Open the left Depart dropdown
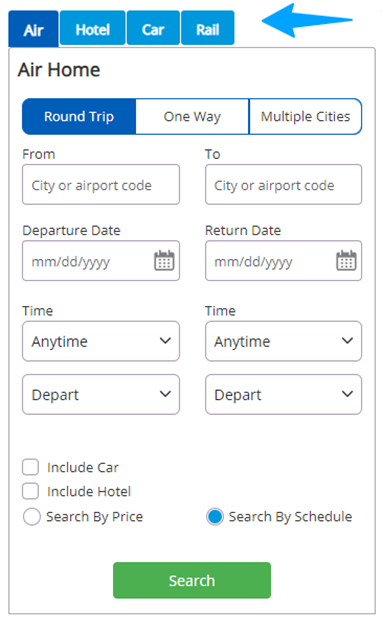Screen dimensions: 382x631 click(x=101, y=394)
